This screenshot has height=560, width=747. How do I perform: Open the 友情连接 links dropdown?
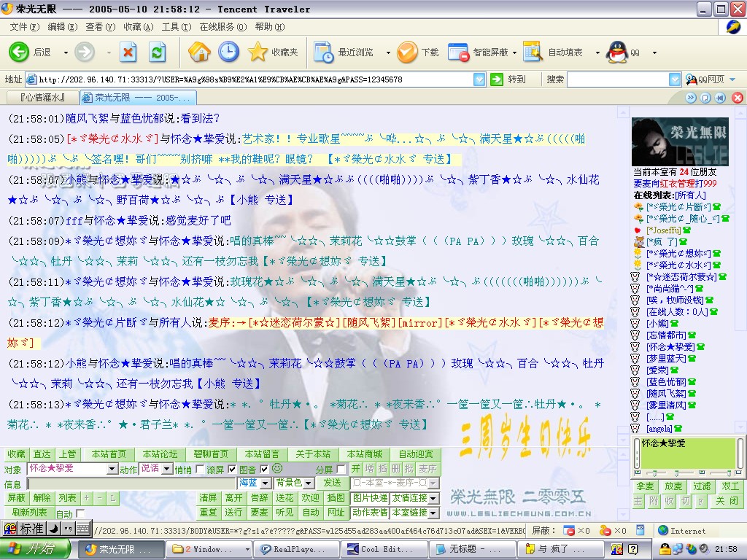click(x=433, y=498)
